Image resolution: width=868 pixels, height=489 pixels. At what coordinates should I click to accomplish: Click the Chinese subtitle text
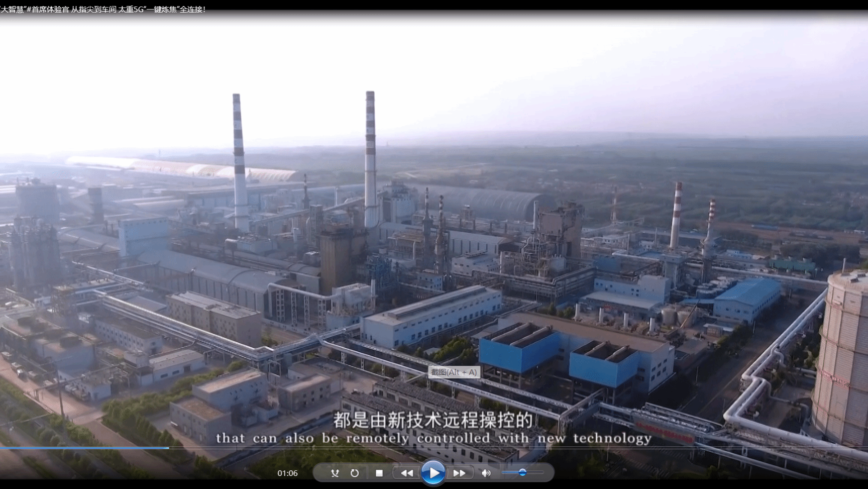coord(433,420)
